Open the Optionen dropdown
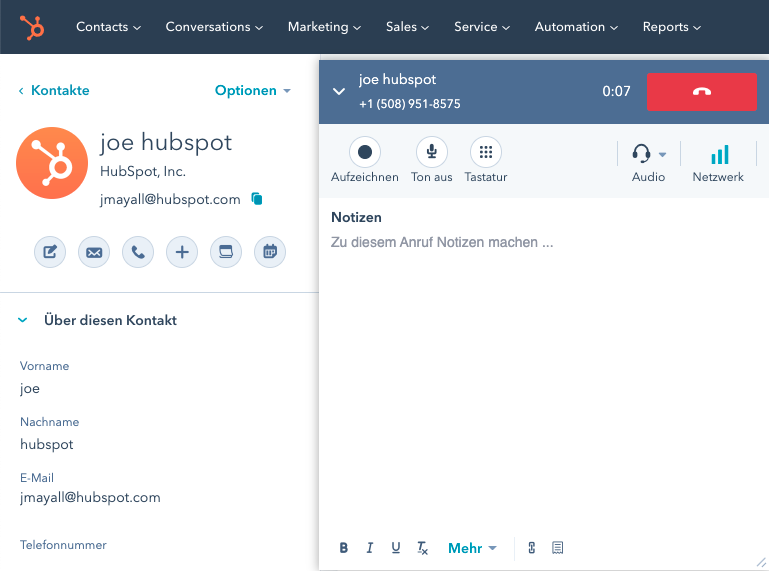Image resolution: width=769 pixels, height=571 pixels. click(252, 91)
